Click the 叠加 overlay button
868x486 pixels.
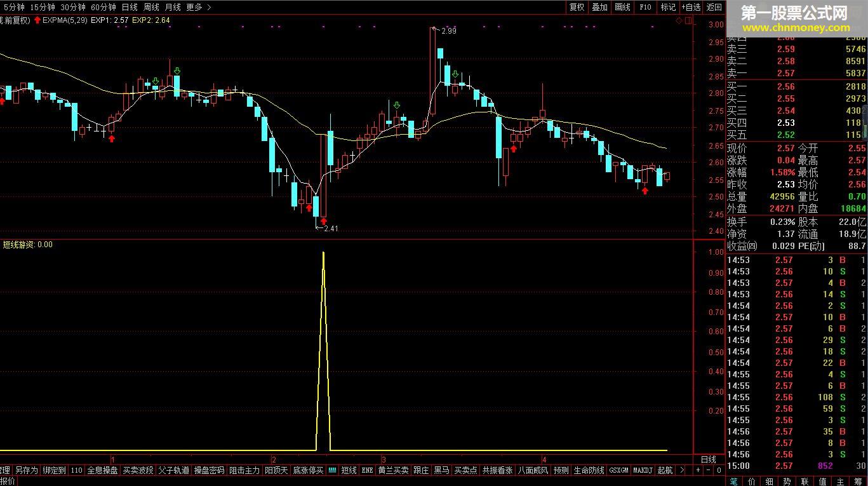click(x=599, y=7)
